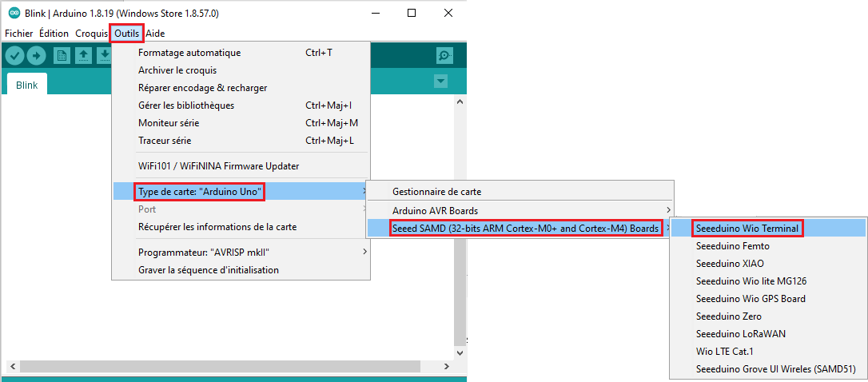Open Gérer les bibliothèques
Screen dimensions: 868x382
click(241, 105)
